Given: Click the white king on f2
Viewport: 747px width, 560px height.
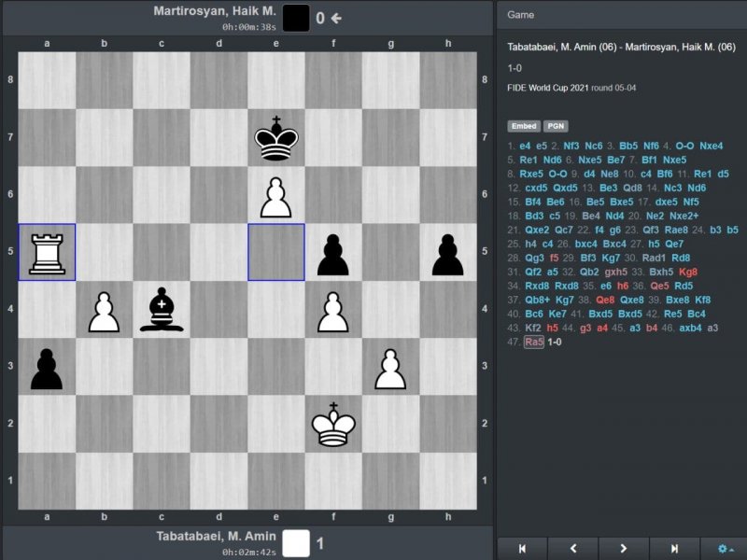Looking at the screenshot, I should 333,425.
